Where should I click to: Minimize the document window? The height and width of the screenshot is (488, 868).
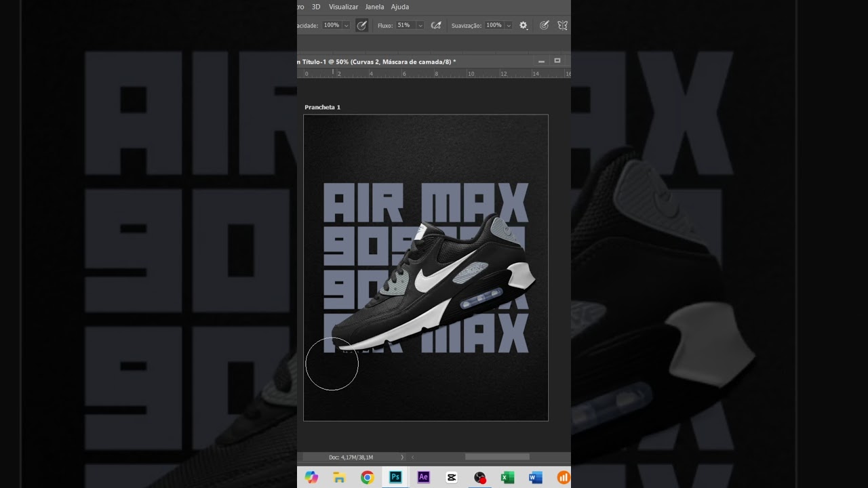pyautogui.click(x=541, y=62)
